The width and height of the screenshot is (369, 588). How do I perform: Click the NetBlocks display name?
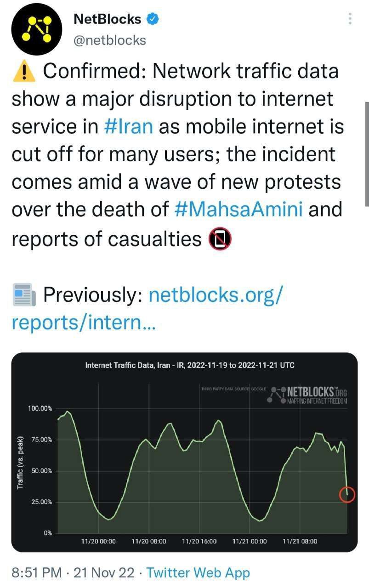click(x=108, y=19)
